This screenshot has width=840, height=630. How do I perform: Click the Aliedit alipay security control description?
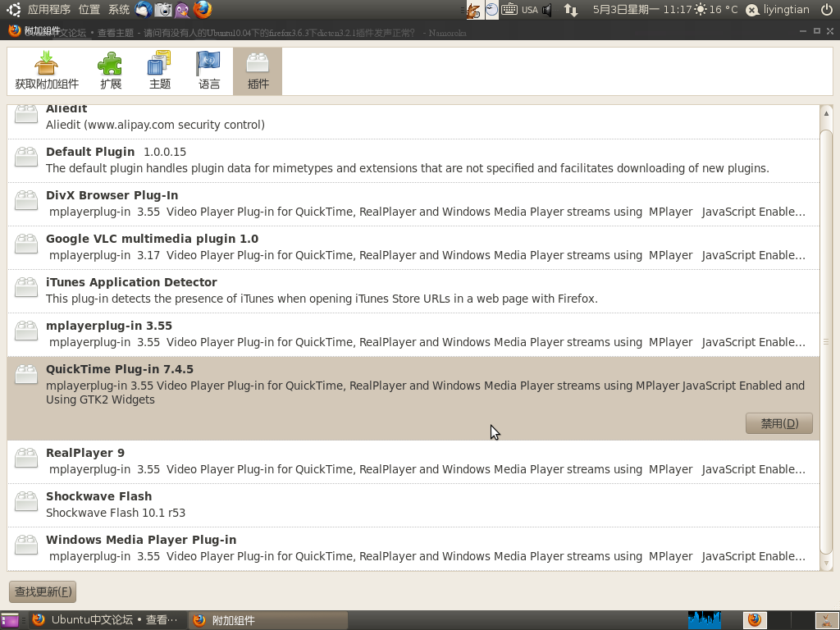click(x=155, y=125)
